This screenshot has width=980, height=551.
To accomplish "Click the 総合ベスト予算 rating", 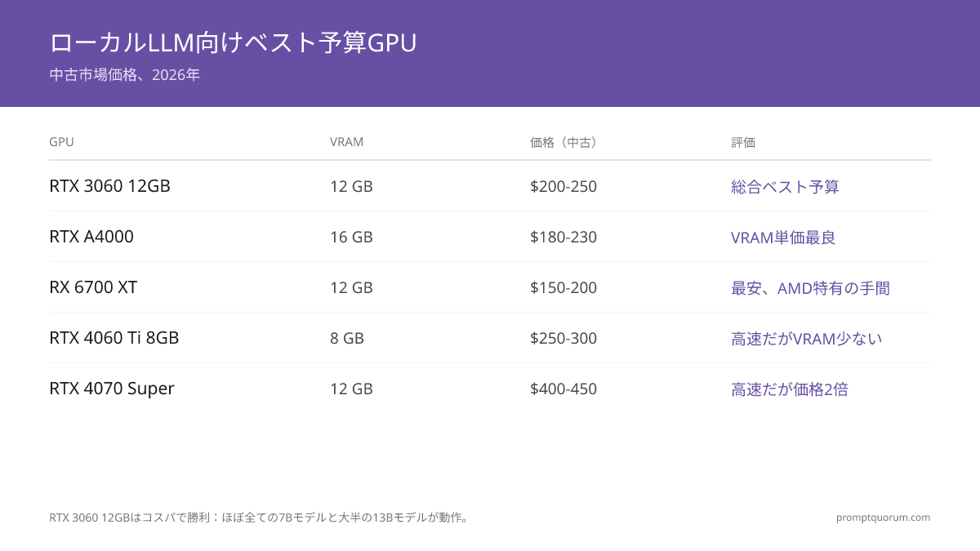I will point(785,186).
